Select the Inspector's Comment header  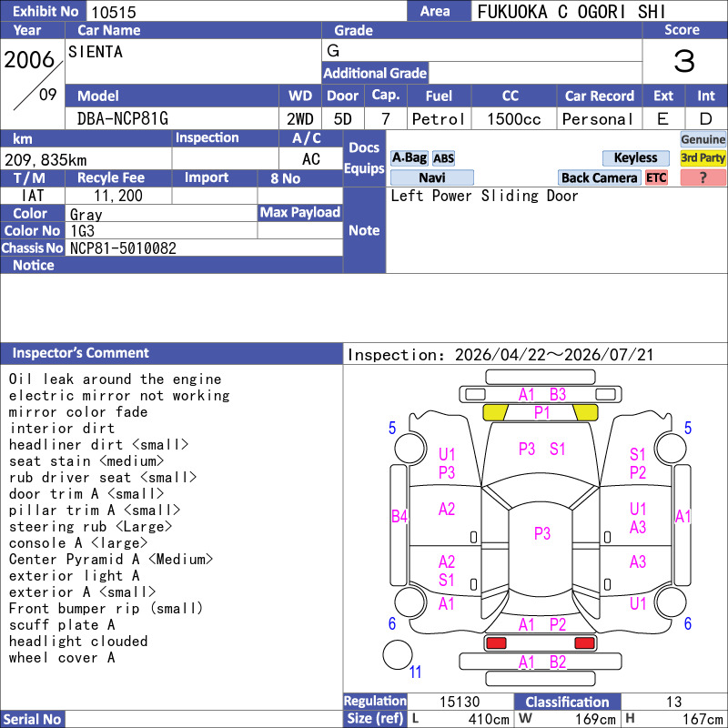click(x=171, y=353)
